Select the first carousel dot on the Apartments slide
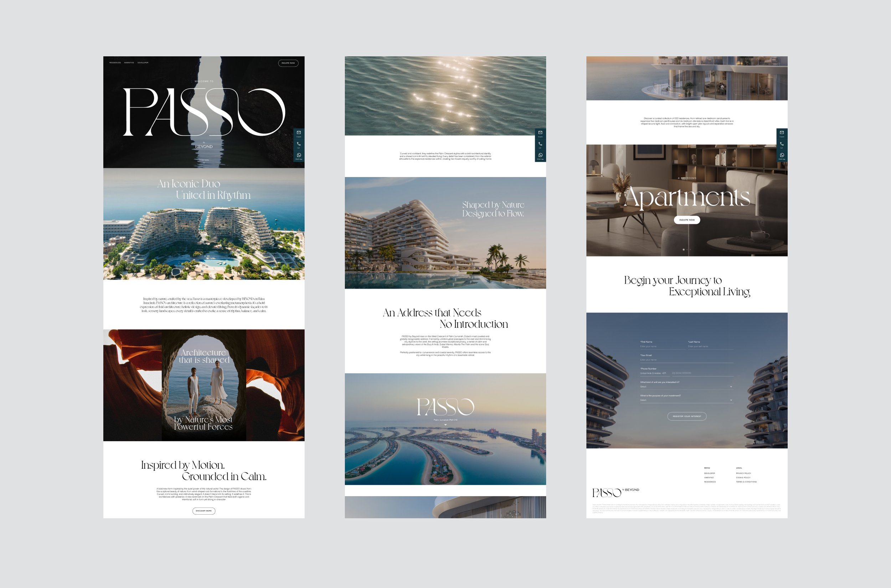Image resolution: width=891 pixels, height=588 pixels. coord(684,249)
